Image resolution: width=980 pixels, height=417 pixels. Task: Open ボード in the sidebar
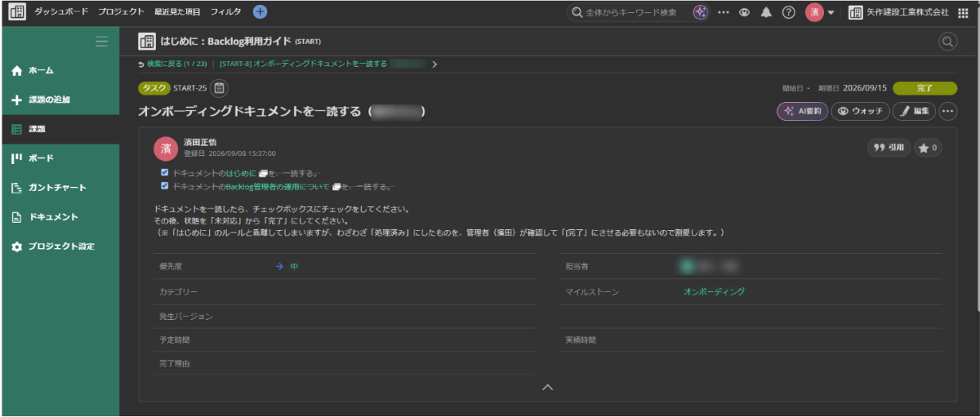pyautogui.click(x=60, y=158)
